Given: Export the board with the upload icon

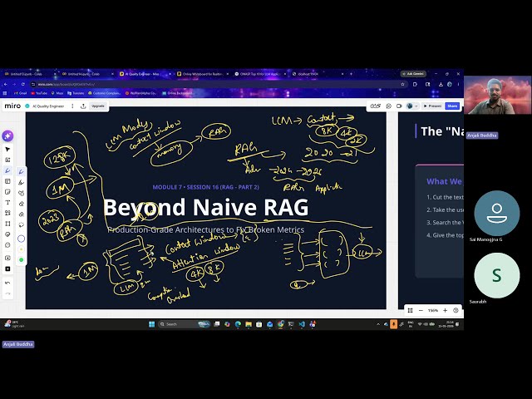Looking at the screenshot, I should tap(83, 106).
